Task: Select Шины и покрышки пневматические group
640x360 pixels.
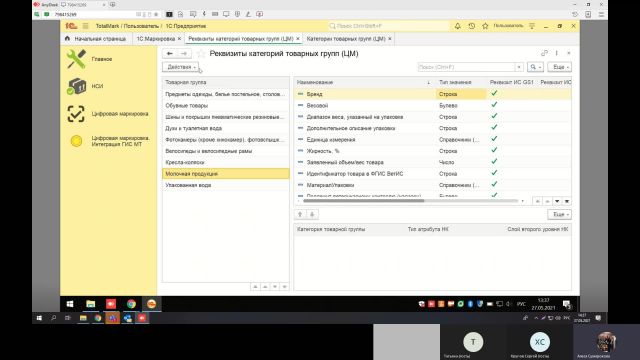Action: (226, 117)
